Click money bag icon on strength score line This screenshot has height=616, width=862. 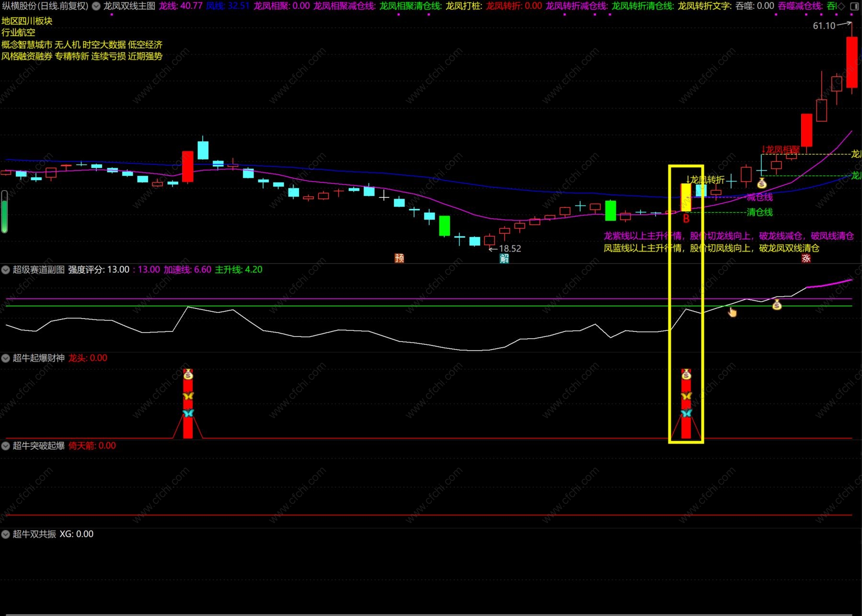(777, 305)
